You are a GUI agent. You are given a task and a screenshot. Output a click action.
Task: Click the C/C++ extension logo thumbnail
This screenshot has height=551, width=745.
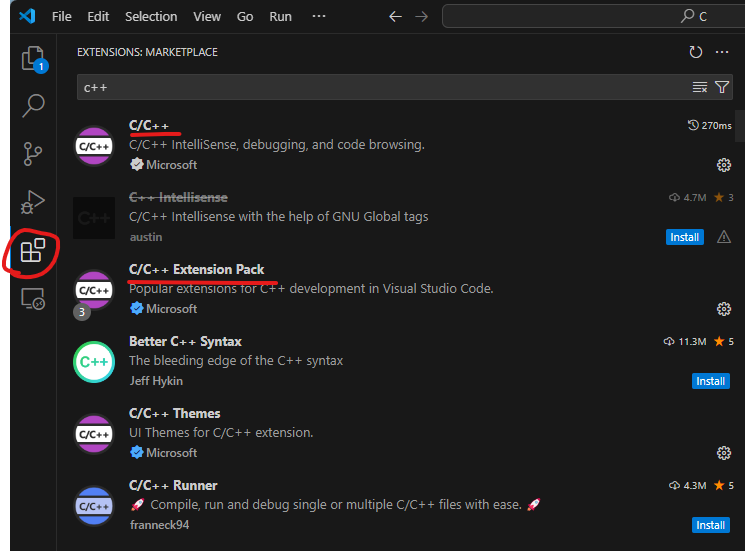click(94, 146)
